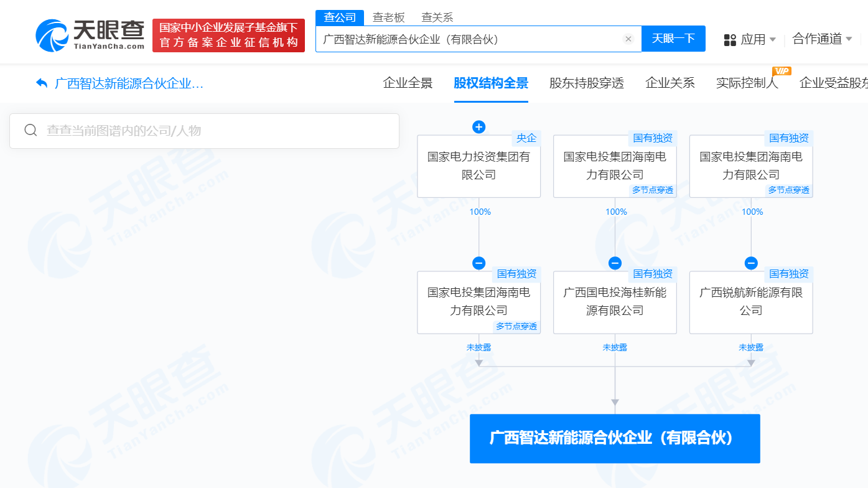Click the blue 广西智达新能源合伙企业（有限合伙） node
The height and width of the screenshot is (488, 868).
[x=615, y=438]
